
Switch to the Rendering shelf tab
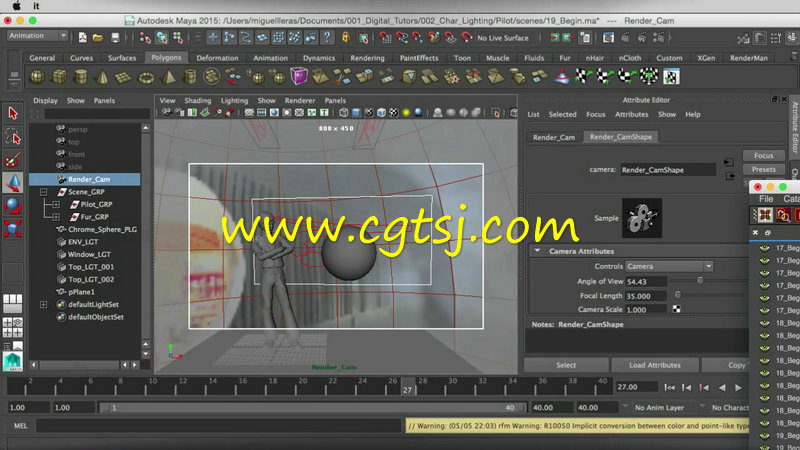(367, 58)
